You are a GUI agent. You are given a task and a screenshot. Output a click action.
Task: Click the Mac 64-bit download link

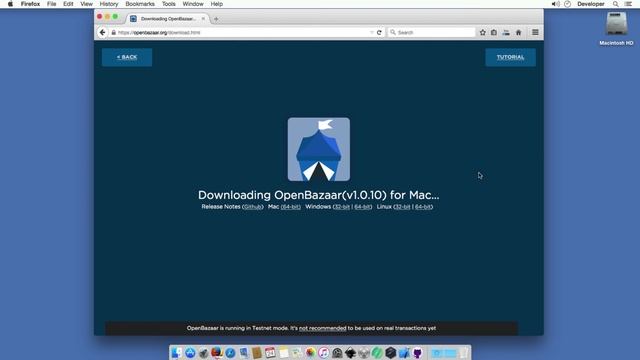[x=291, y=207]
